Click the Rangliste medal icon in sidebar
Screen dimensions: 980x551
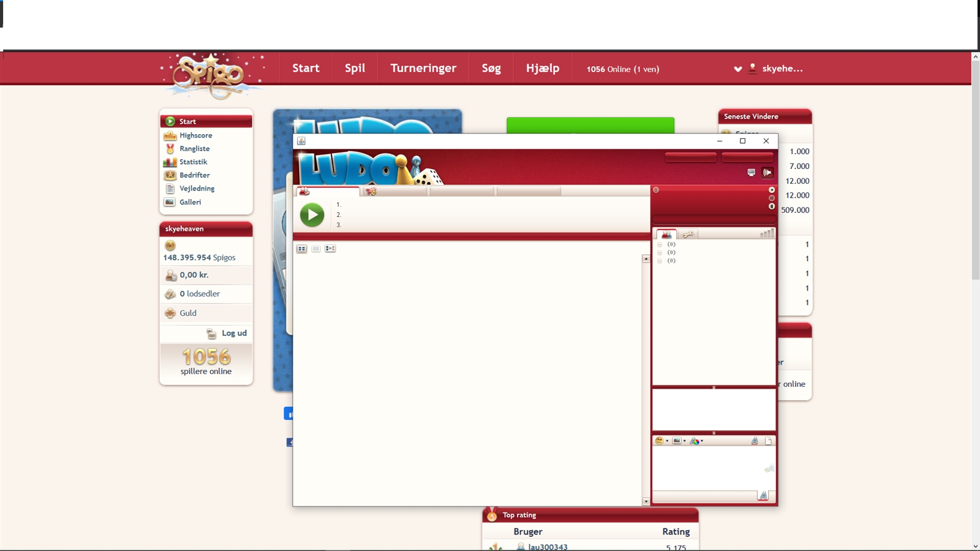(x=170, y=149)
